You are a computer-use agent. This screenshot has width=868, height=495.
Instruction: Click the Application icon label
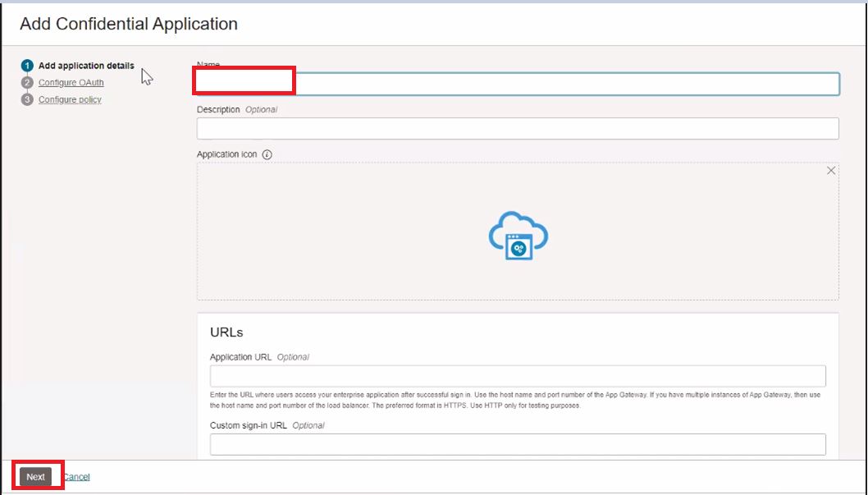click(227, 154)
